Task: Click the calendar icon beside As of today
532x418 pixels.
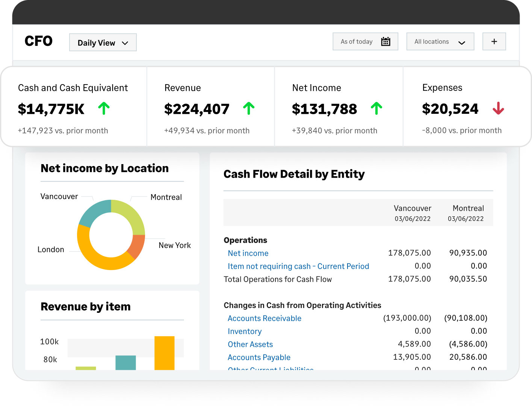Action: click(x=385, y=42)
